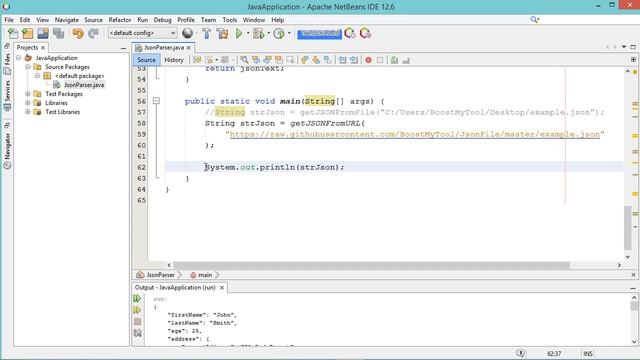Click the search magnifier in the menu bar

(534, 19)
